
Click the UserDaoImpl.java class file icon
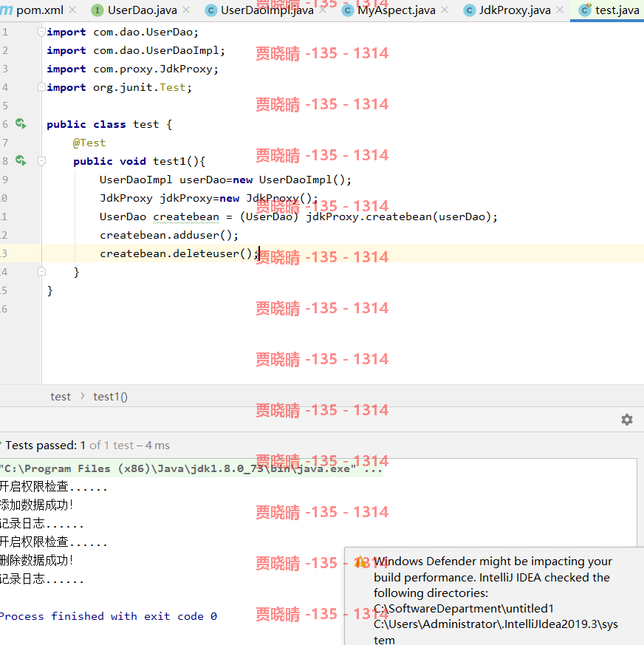click(x=210, y=10)
